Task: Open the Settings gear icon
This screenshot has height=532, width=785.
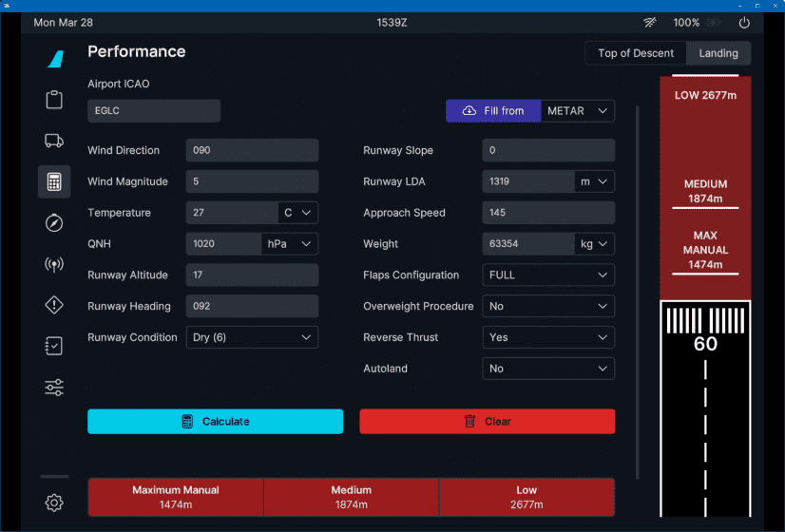Action: [x=54, y=503]
